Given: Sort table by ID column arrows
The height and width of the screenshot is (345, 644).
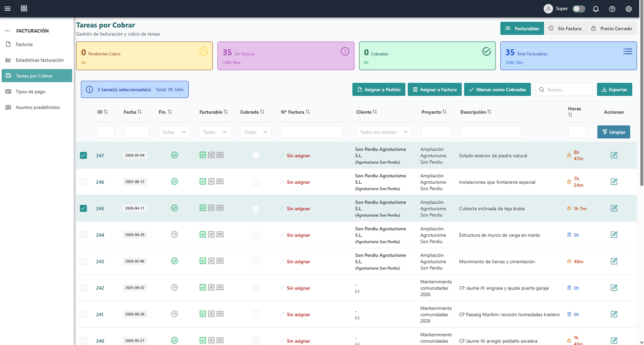Looking at the screenshot, I should click(106, 112).
